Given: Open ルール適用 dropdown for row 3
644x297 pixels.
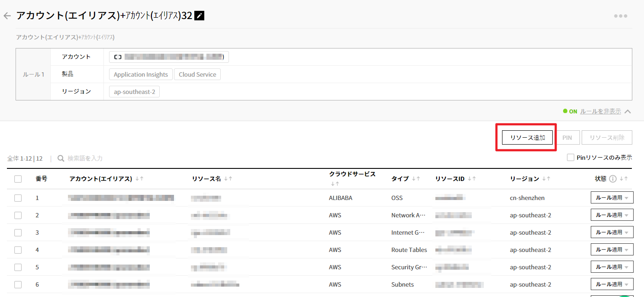Looking at the screenshot, I should pyautogui.click(x=612, y=232).
